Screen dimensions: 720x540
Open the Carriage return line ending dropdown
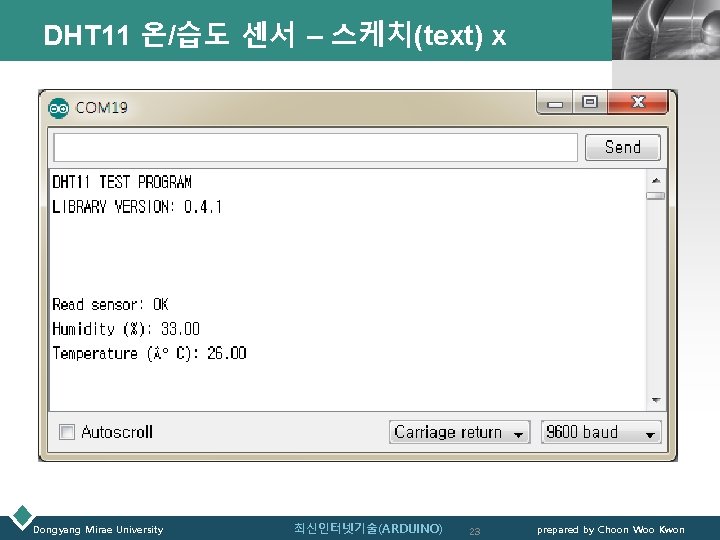point(459,432)
